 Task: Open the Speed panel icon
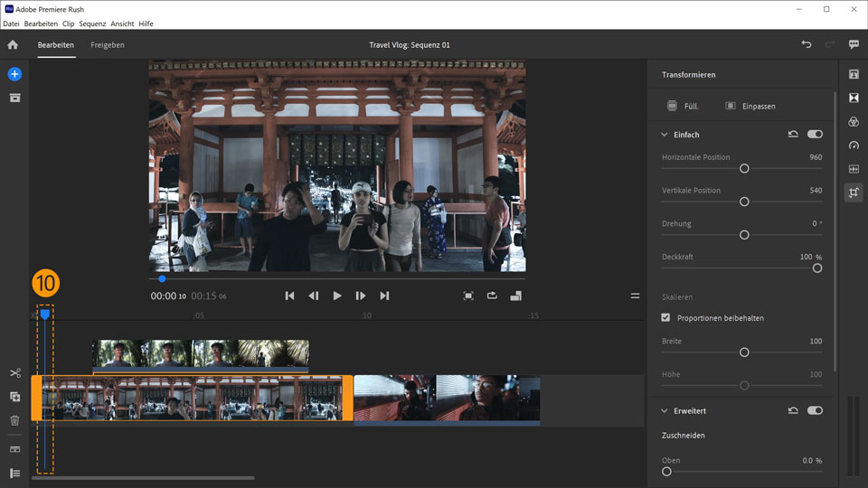tap(854, 145)
